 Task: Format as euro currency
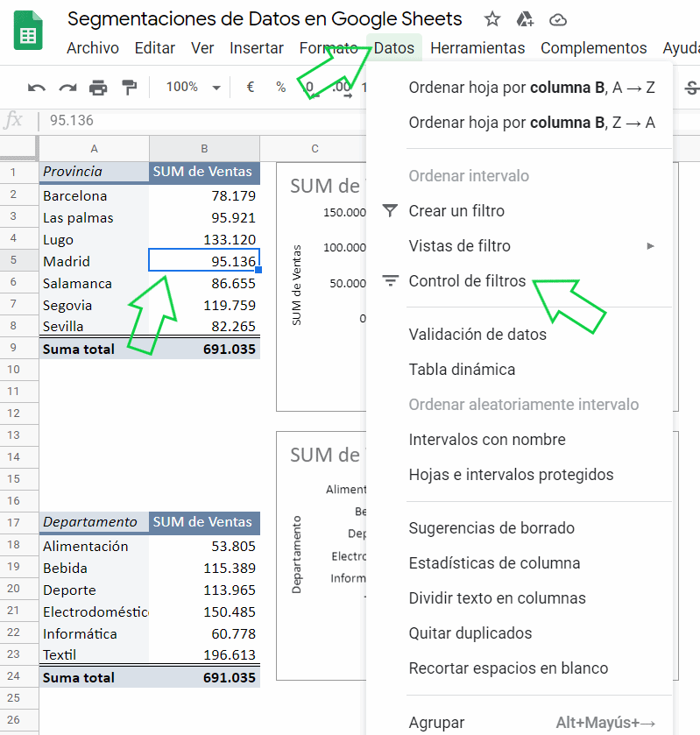pyautogui.click(x=251, y=87)
